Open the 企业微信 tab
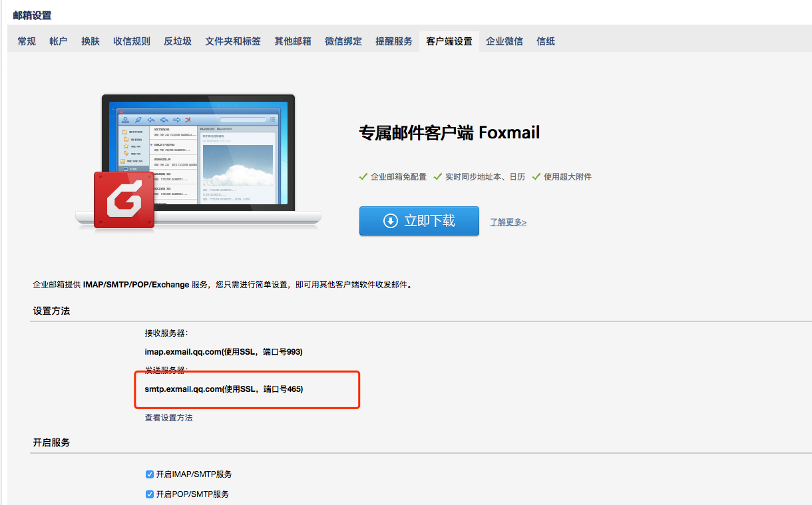The image size is (812, 505). pos(505,41)
